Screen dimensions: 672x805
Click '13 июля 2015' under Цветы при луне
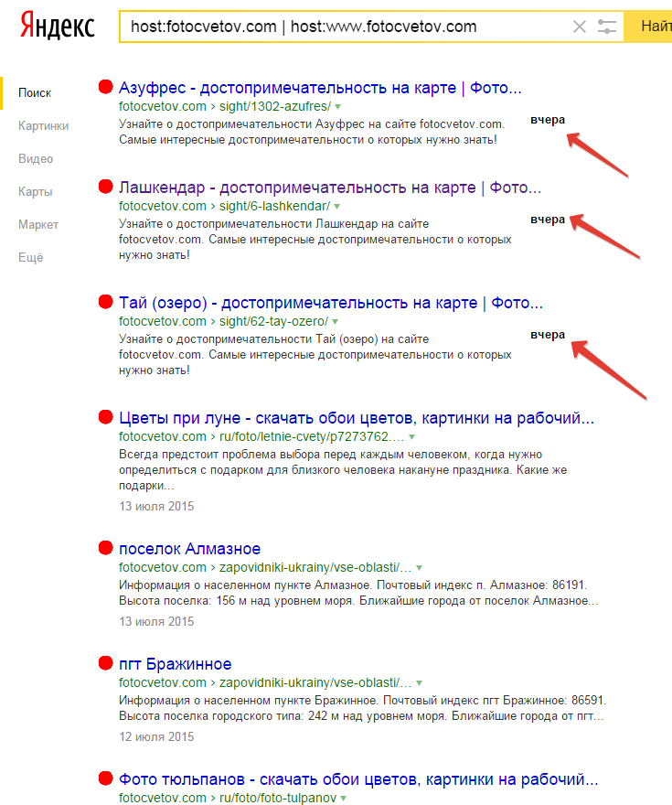[156, 506]
